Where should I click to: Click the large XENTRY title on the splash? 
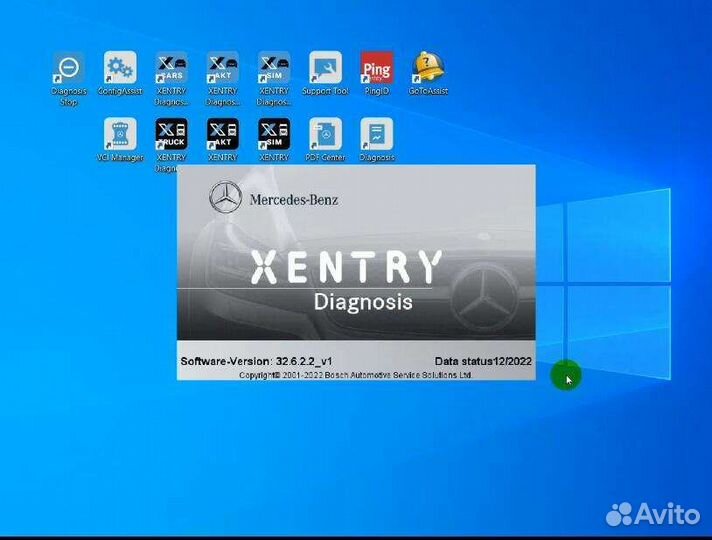tap(345, 268)
